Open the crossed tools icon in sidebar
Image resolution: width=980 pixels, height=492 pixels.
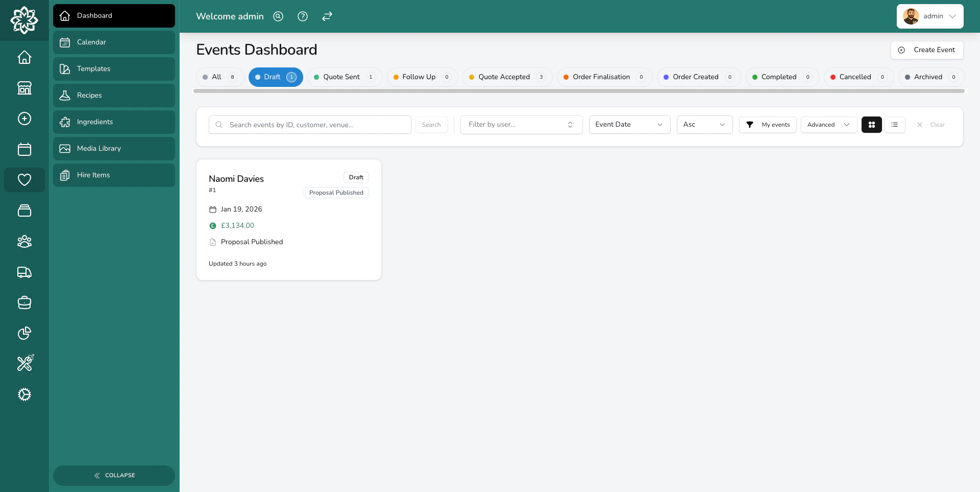24,363
